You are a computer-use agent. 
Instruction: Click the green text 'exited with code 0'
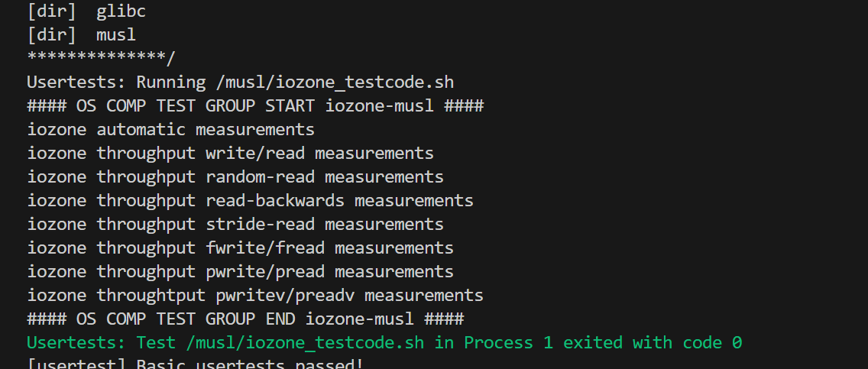tap(653, 343)
